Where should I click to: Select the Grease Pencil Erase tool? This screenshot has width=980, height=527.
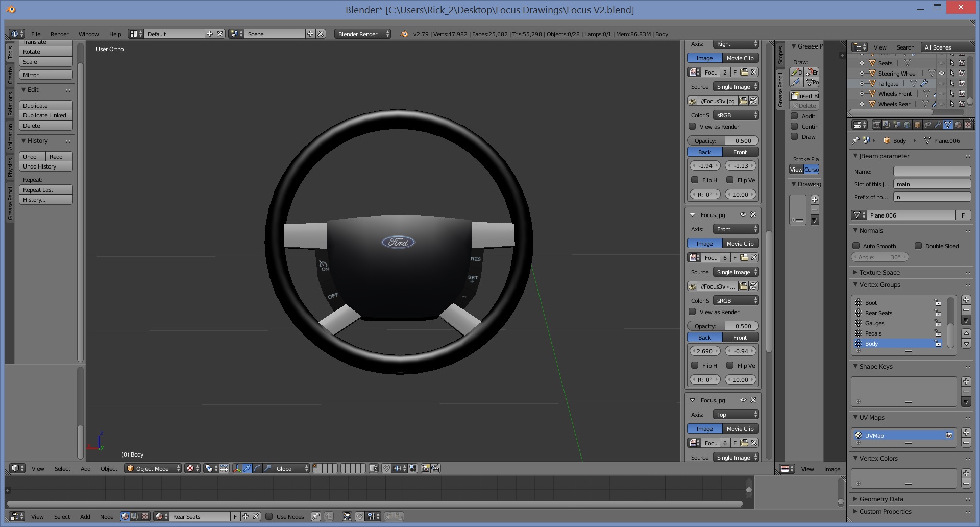pos(812,72)
